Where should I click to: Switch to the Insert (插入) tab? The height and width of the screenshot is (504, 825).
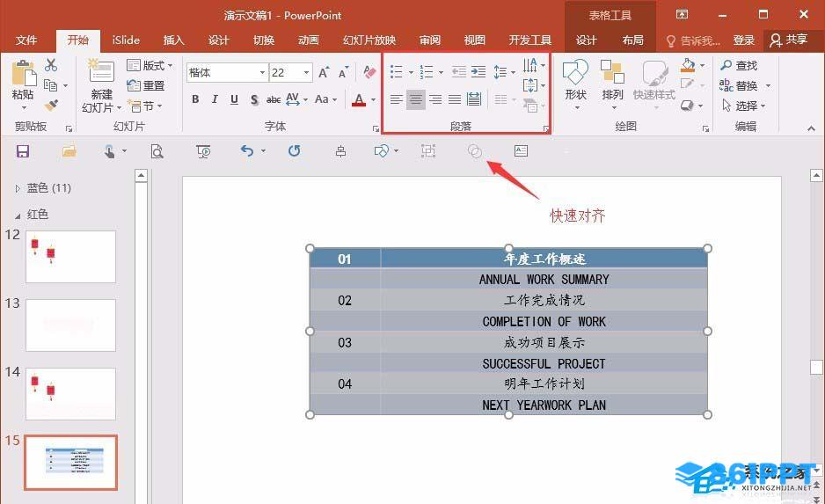[x=173, y=40]
